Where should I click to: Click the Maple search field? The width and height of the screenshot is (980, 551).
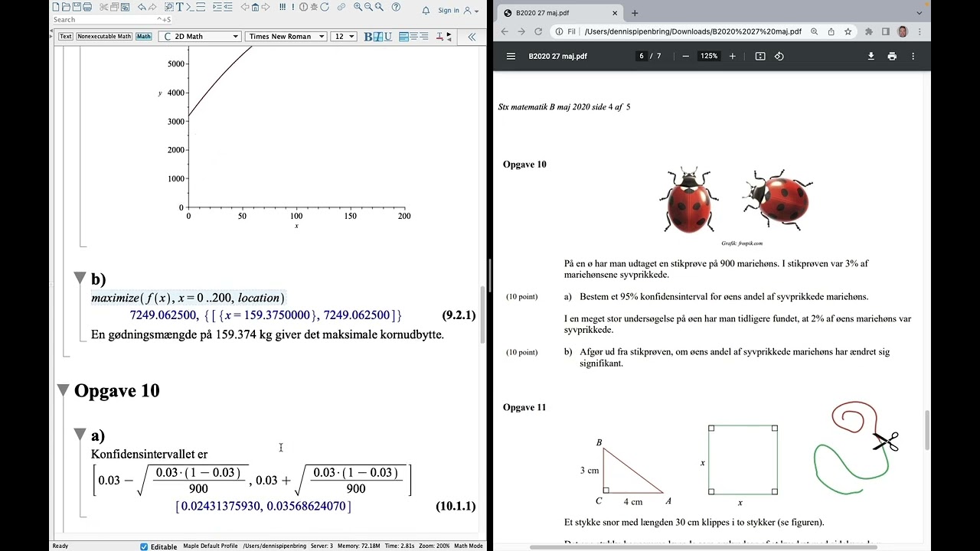(111, 20)
